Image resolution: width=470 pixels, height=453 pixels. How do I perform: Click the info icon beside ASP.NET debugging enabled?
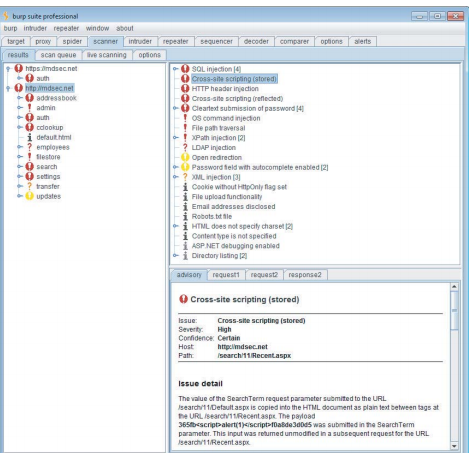pos(185,246)
